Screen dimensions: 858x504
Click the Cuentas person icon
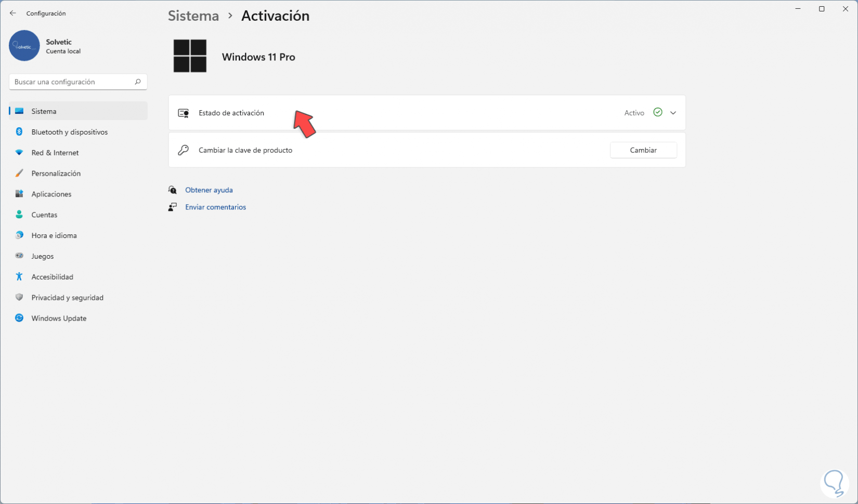(x=19, y=215)
